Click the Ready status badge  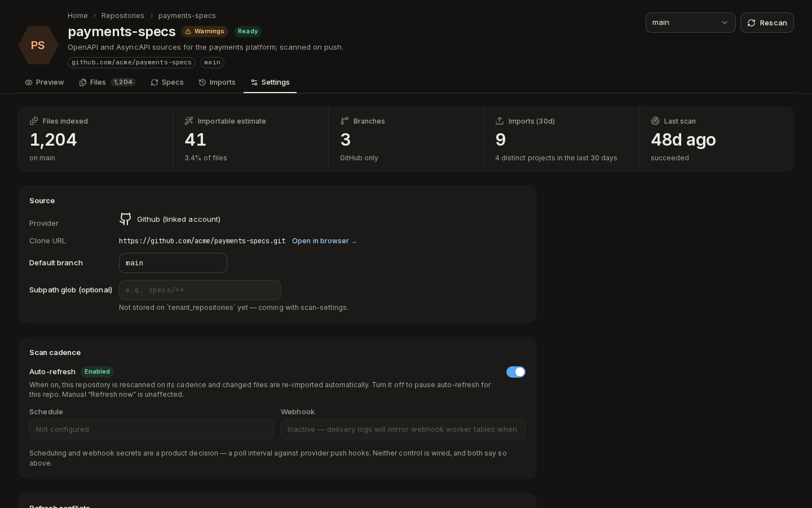point(248,32)
